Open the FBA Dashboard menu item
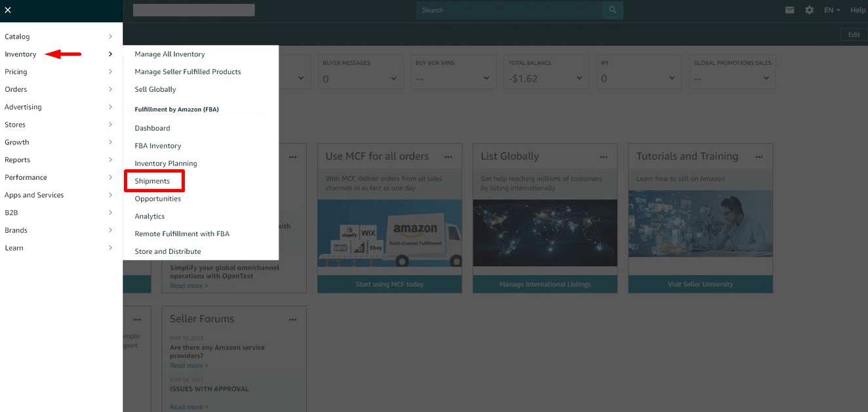The image size is (868, 412). tap(152, 128)
